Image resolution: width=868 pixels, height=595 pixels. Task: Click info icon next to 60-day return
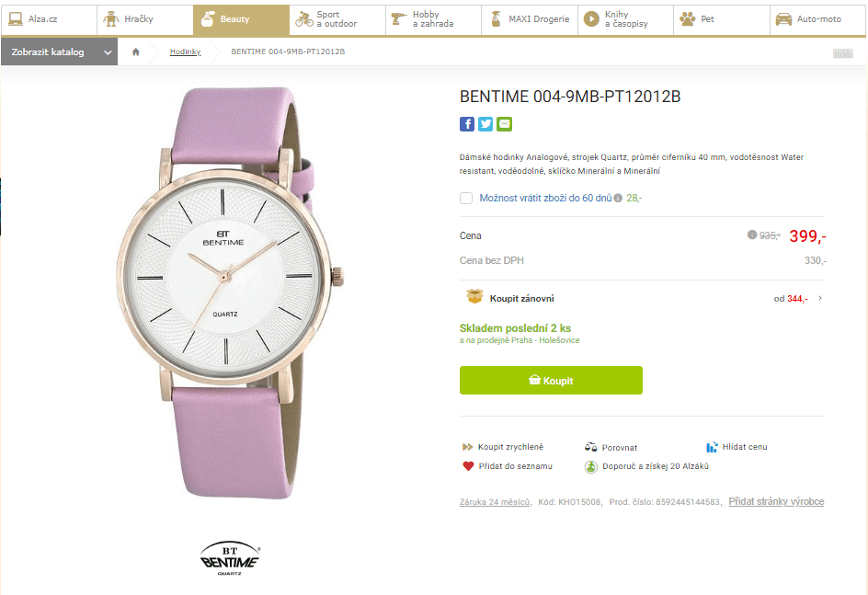[x=618, y=198]
